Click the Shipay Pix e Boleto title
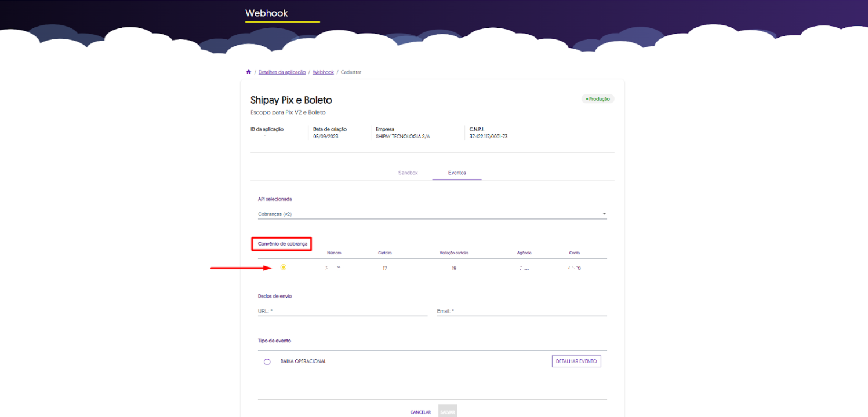 pos(291,100)
